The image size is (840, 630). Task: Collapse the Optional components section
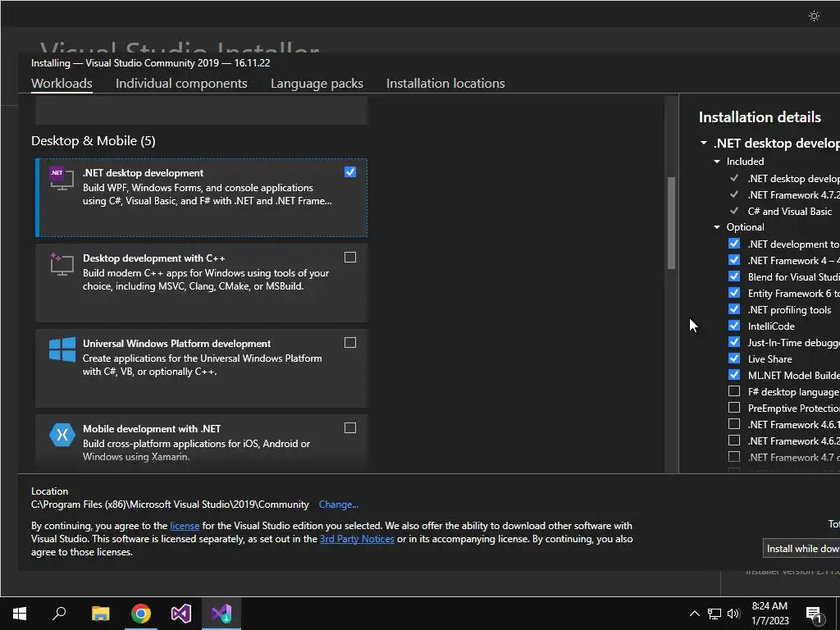pyautogui.click(x=717, y=227)
